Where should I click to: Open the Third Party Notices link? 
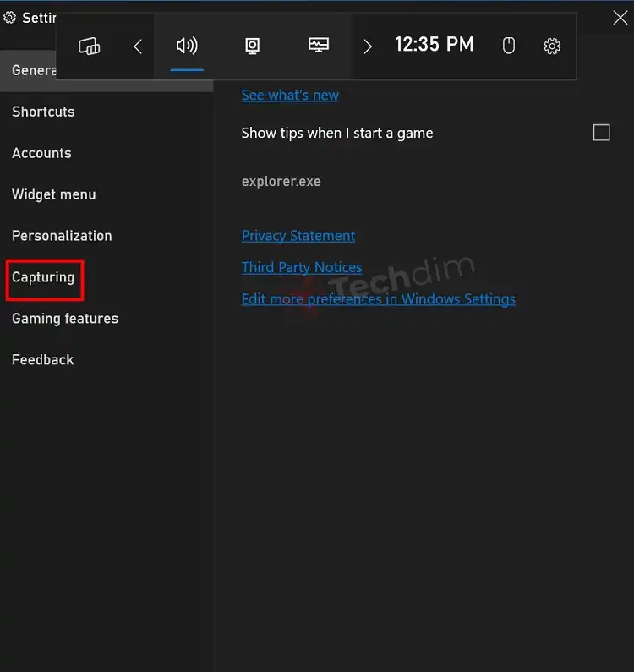click(x=301, y=267)
